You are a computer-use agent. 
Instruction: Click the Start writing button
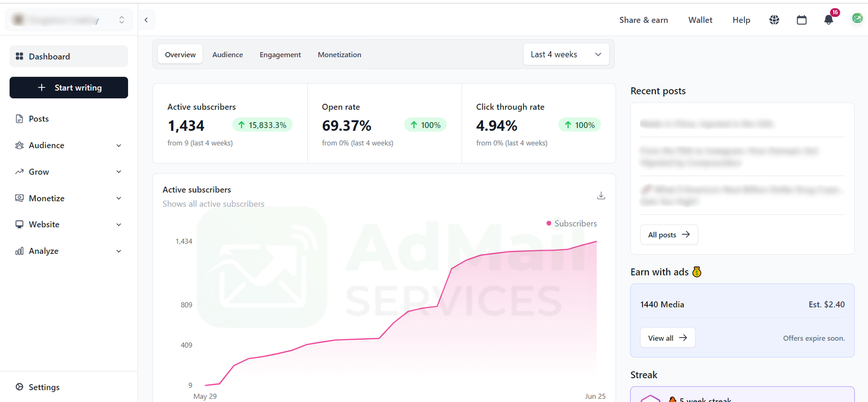point(69,88)
